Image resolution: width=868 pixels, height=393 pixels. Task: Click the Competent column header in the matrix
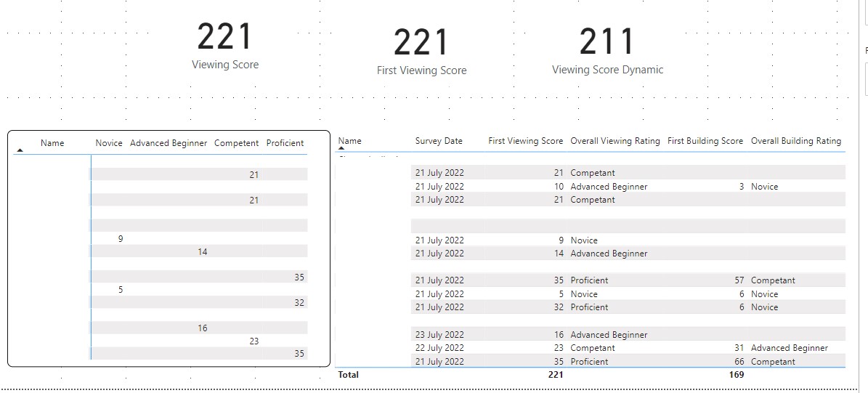tap(236, 143)
